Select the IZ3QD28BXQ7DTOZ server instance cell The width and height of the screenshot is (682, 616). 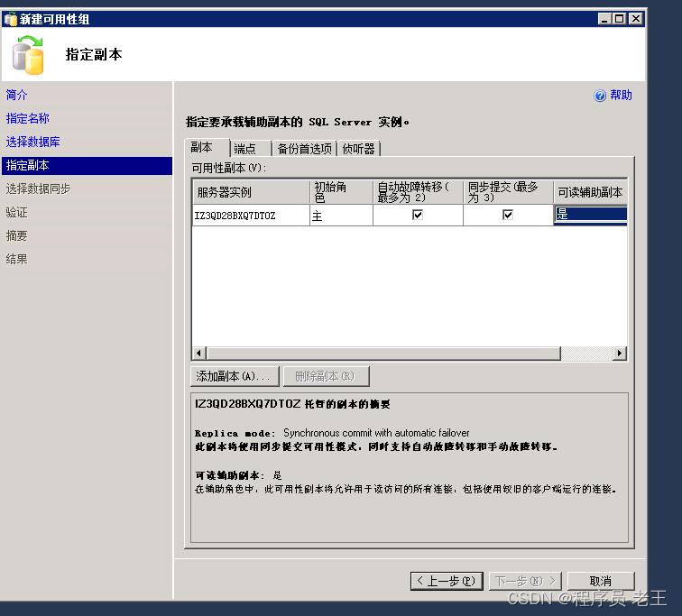250,216
